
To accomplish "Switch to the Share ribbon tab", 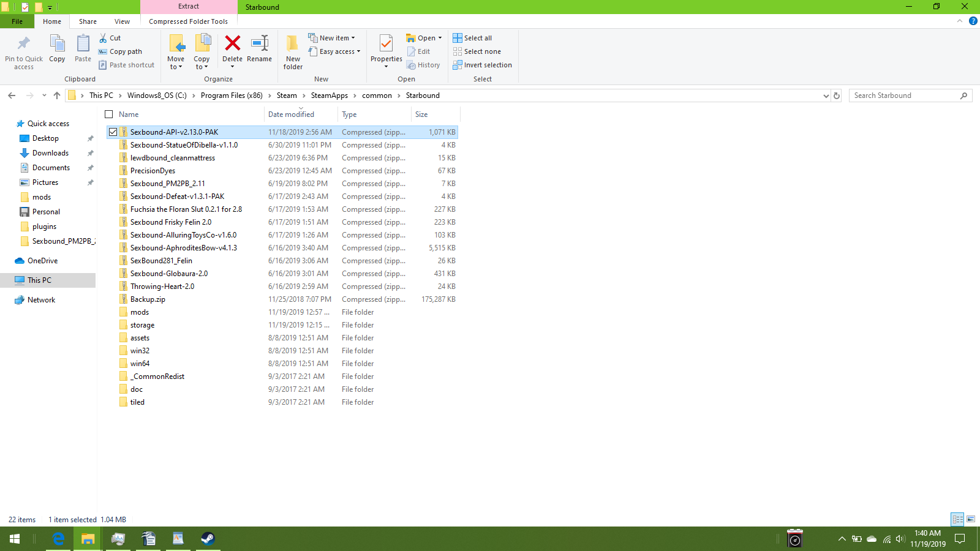I will [88, 21].
